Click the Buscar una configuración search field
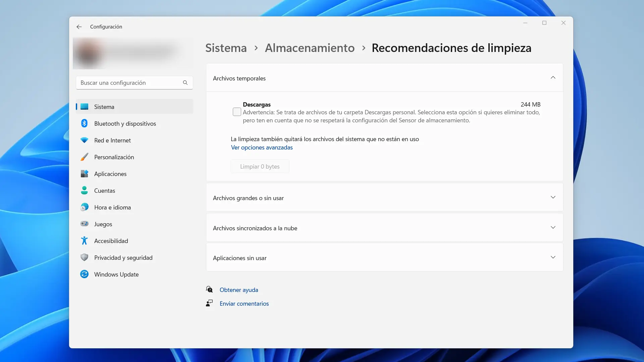 pyautogui.click(x=131, y=83)
